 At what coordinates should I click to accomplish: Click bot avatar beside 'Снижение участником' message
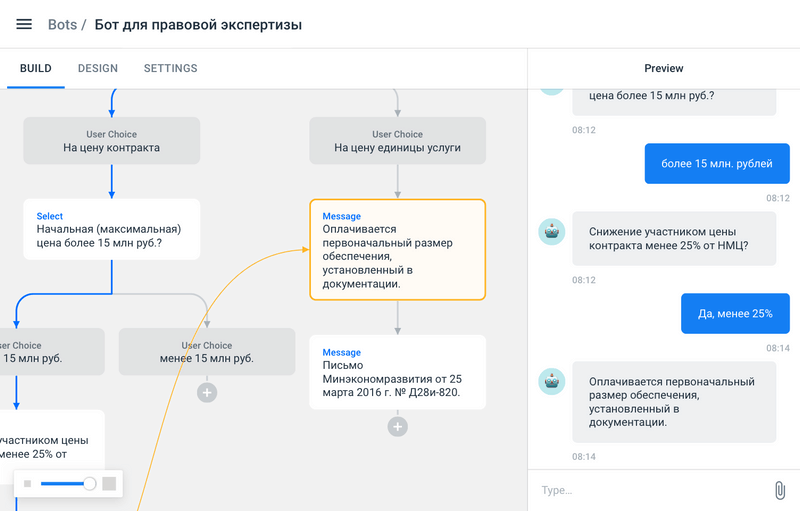[551, 232]
